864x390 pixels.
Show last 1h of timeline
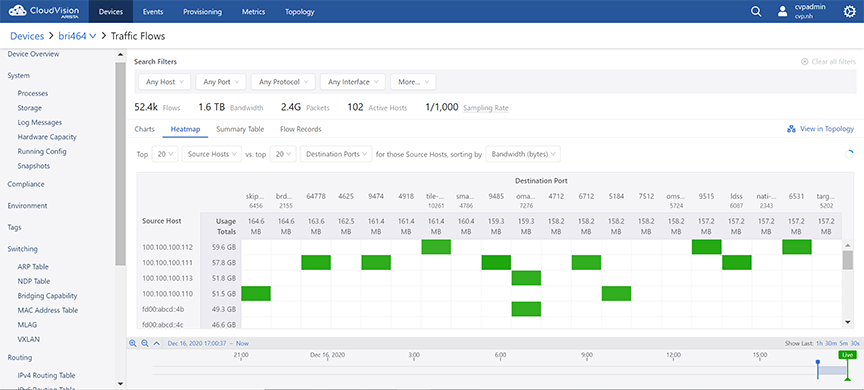[x=819, y=344]
